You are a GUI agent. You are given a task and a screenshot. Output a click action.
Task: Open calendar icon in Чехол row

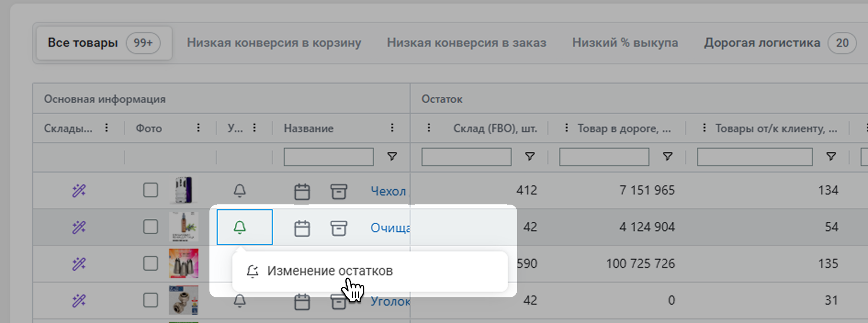coord(302,191)
